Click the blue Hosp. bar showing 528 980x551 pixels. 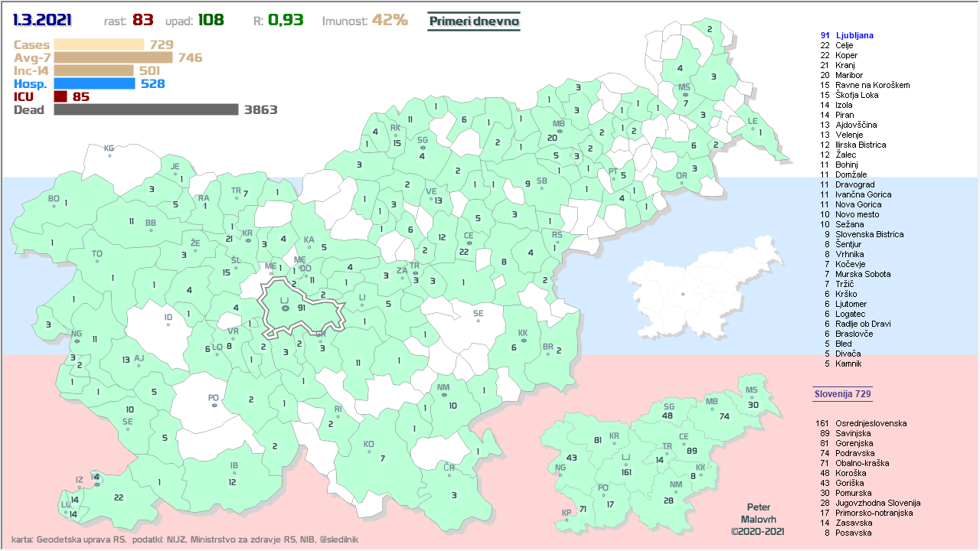coord(94,83)
